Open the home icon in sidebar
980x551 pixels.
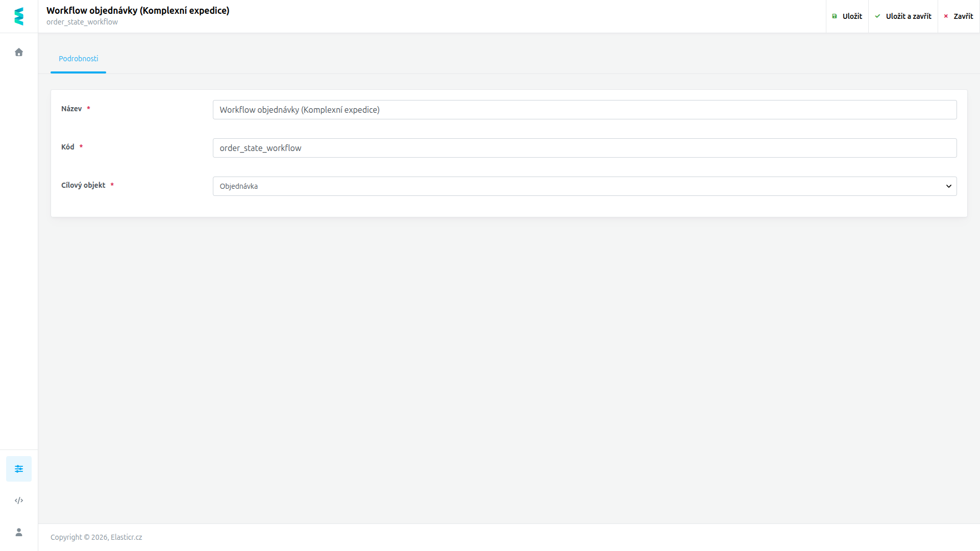pyautogui.click(x=19, y=52)
